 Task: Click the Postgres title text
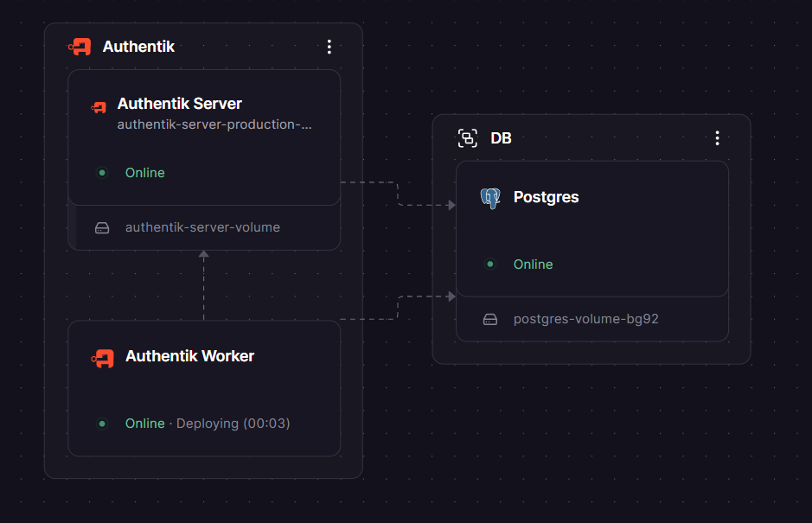(546, 197)
